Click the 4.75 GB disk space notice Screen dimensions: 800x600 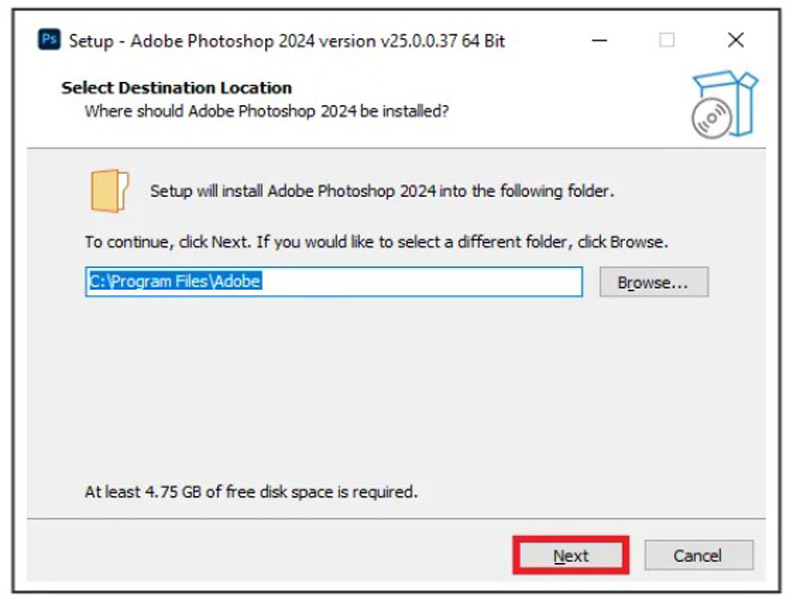(251, 492)
